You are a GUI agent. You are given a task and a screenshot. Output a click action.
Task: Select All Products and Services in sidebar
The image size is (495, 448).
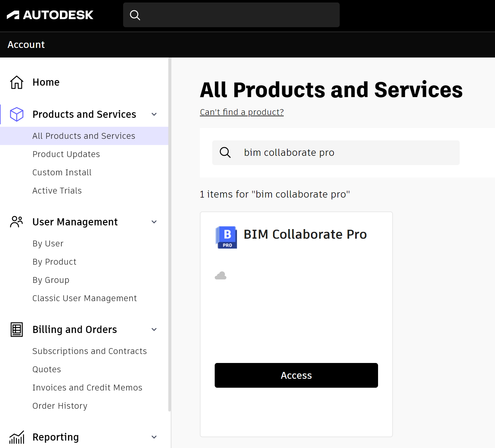coord(84,136)
